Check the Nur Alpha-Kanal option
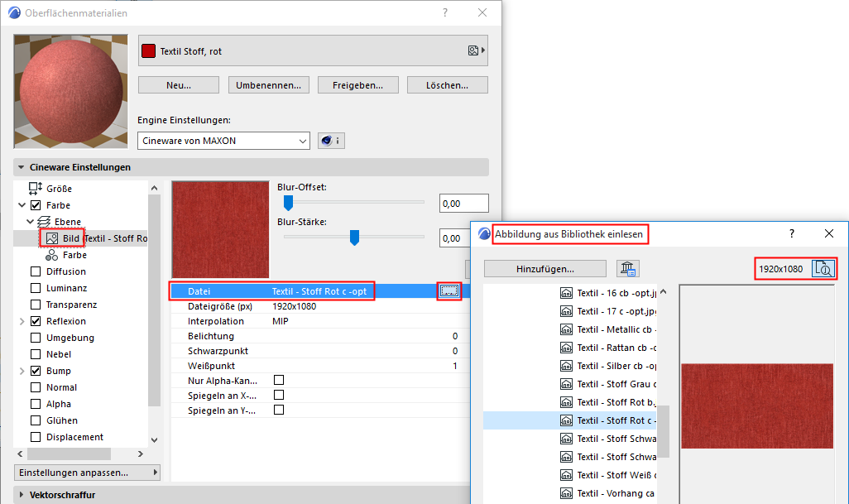The width and height of the screenshot is (849, 504). 279,380
